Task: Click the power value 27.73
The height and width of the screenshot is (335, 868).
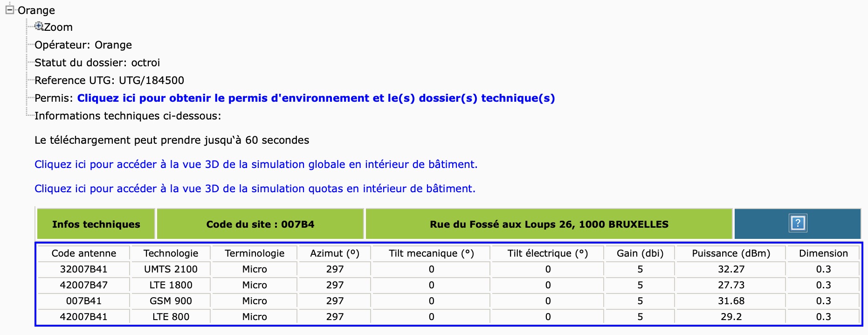Action: click(731, 285)
